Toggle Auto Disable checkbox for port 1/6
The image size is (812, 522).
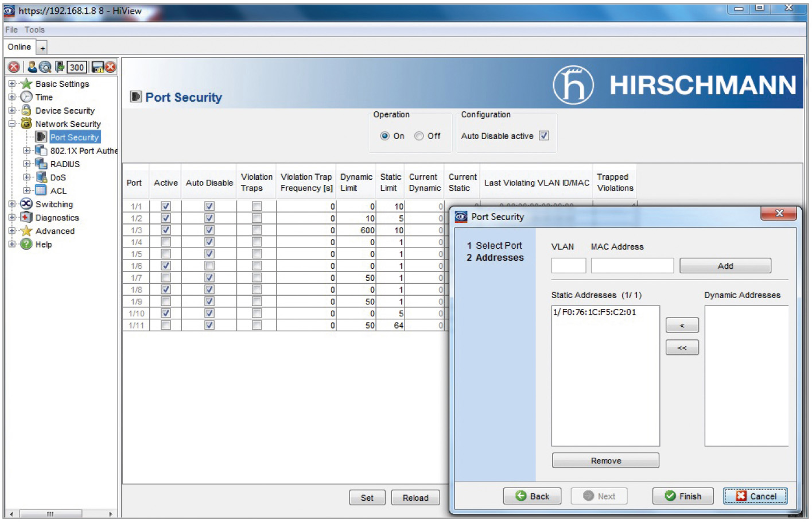(x=209, y=266)
